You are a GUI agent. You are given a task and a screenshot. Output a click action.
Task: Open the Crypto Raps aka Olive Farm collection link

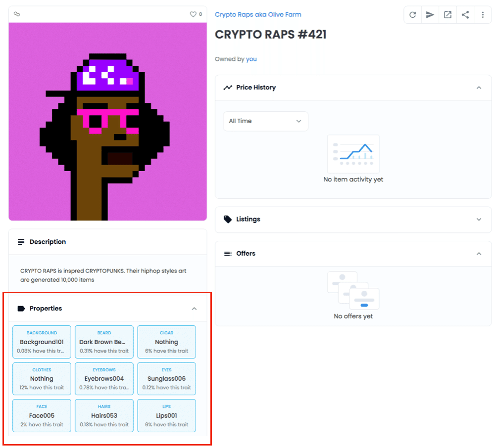(x=258, y=14)
